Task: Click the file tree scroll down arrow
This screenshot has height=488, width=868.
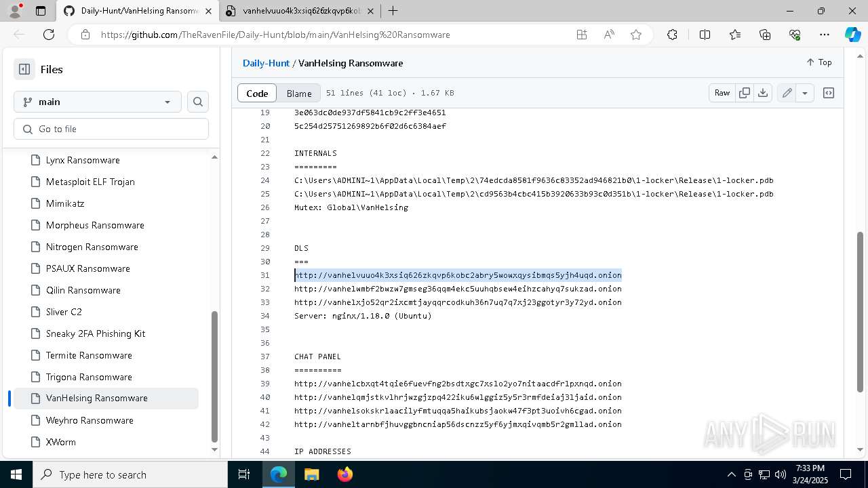Action: point(214,449)
